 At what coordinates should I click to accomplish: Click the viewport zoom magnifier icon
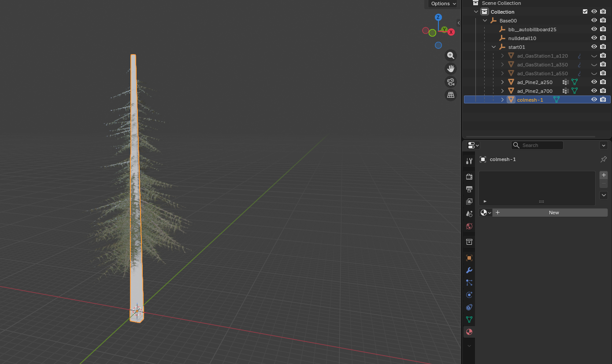451,55
